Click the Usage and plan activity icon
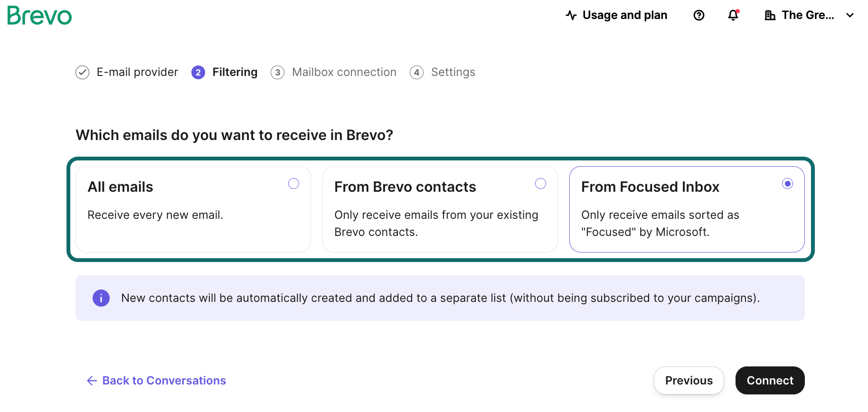Screen dimensions: 868x412 tap(571, 15)
